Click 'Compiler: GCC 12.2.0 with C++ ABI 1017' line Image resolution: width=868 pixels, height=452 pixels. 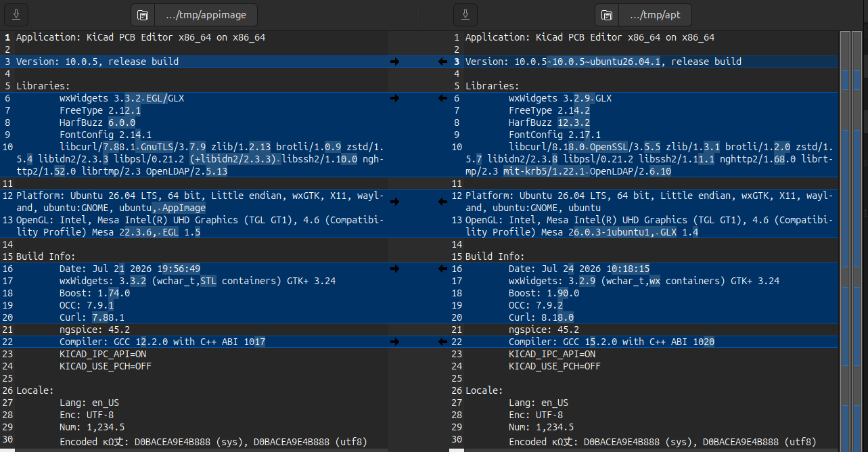pyautogui.click(x=162, y=342)
